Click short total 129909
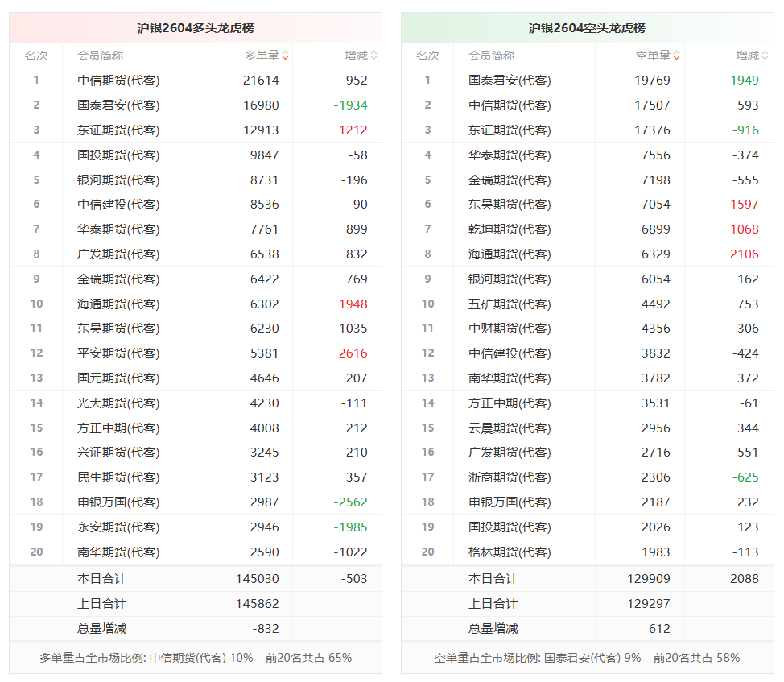 click(x=649, y=579)
